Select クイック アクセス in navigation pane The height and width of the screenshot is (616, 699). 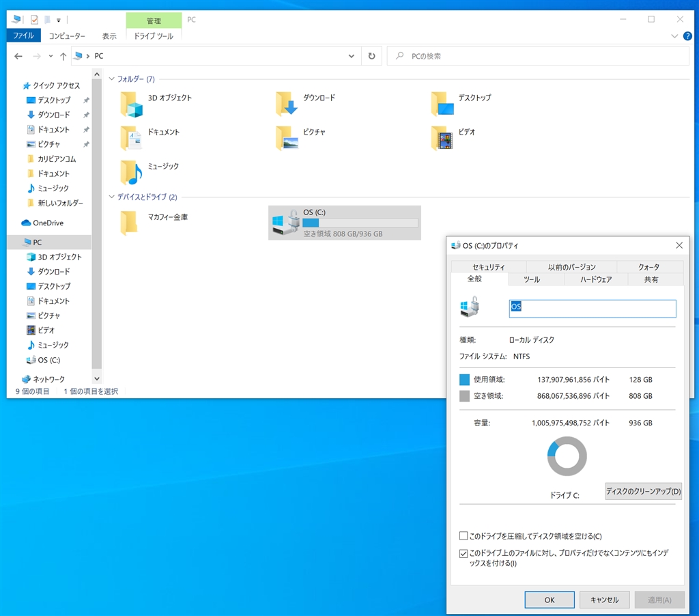click(x=51, y=85)
